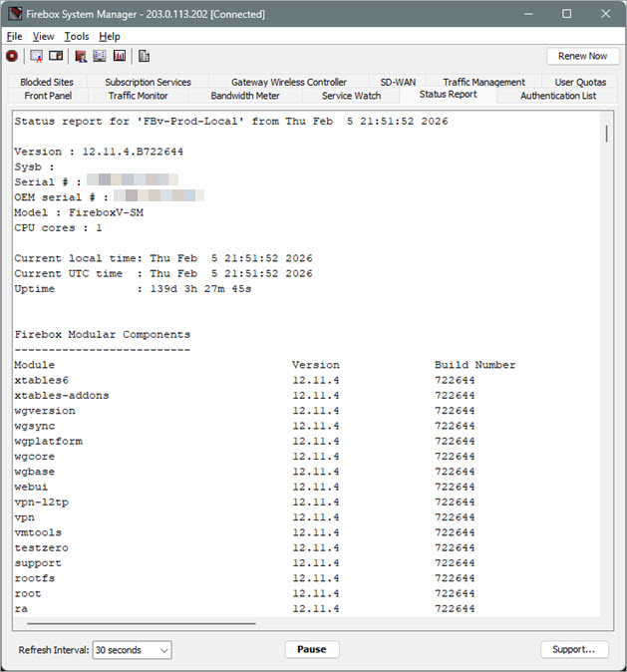Click the 'Firebox Modular Components' heading

point(103,335)
